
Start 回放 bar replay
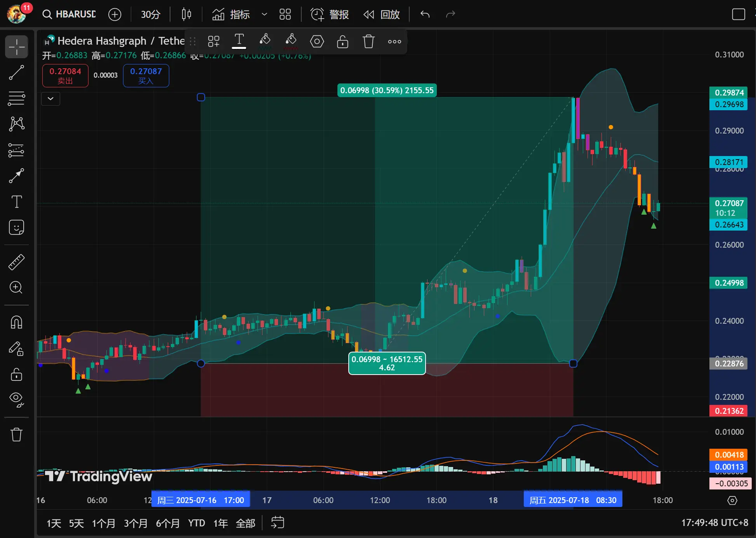(382, 14)
